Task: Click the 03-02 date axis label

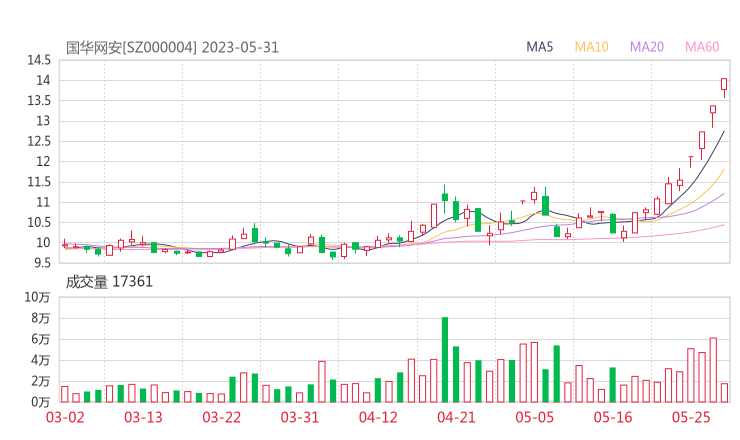Action: tap(65, 417)
